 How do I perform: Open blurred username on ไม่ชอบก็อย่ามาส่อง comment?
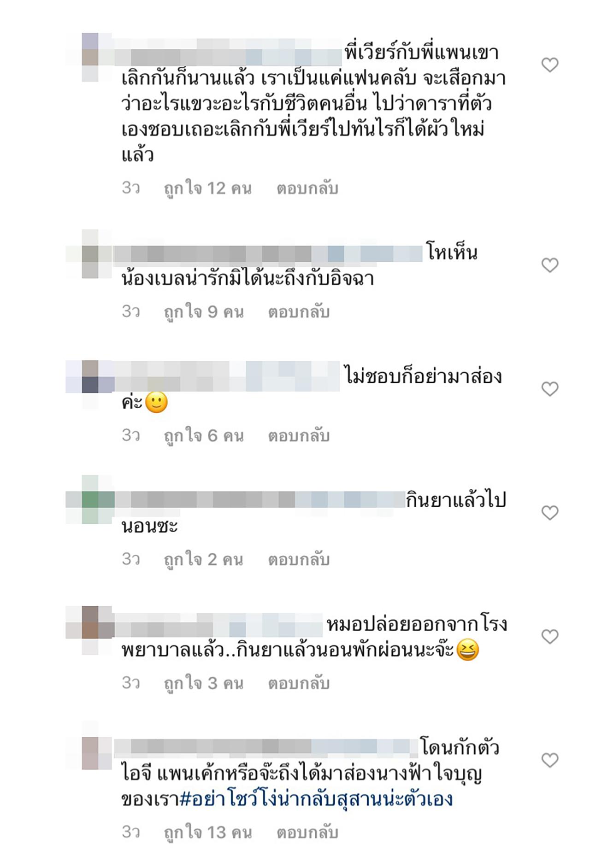coord(227,376)
